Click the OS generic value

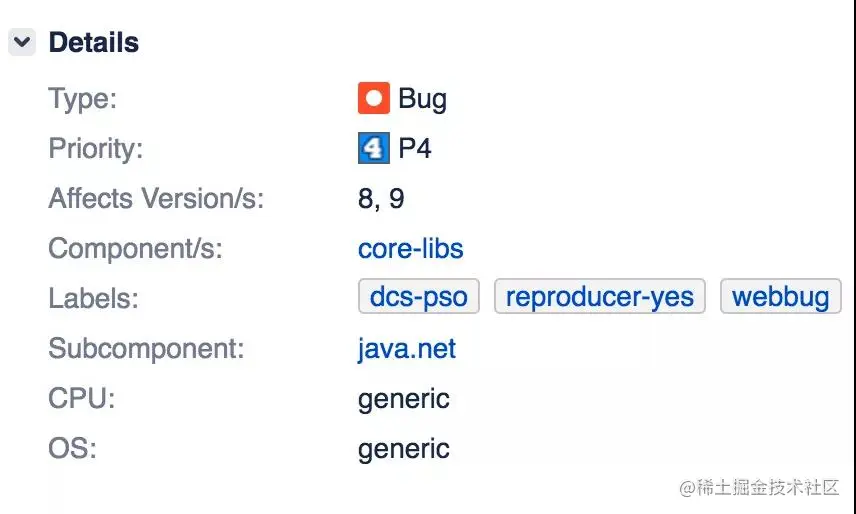(x=403, y=449)
